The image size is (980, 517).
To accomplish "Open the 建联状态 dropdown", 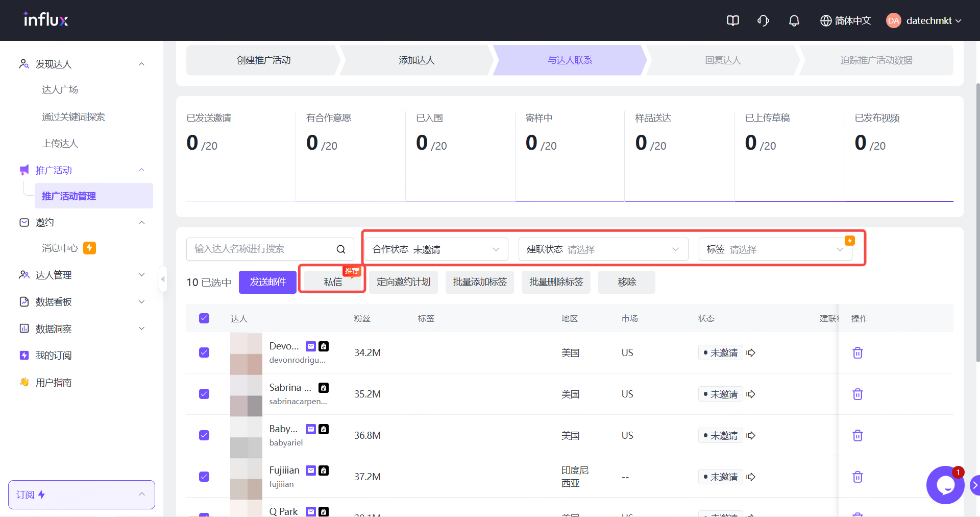I will pos(603,249).
